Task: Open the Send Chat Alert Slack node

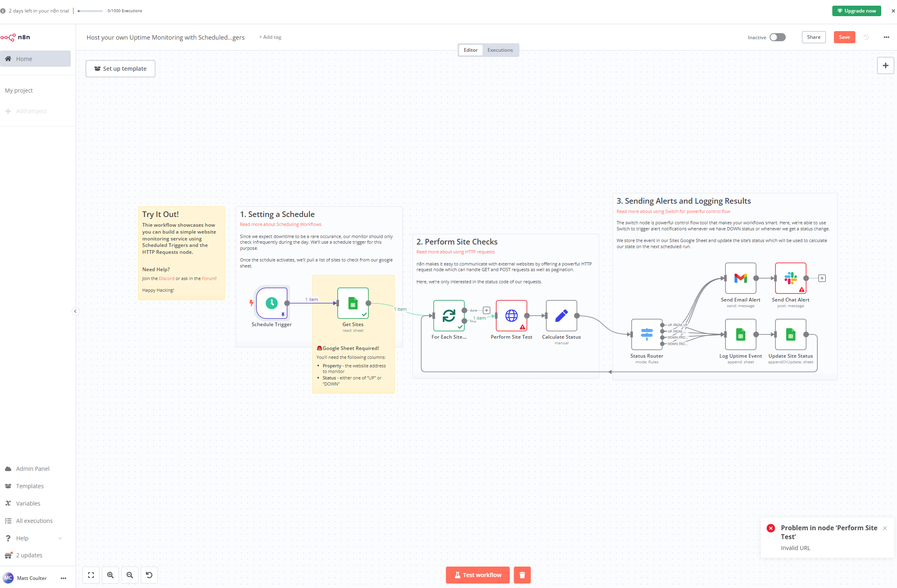Action: click(791, 278)
